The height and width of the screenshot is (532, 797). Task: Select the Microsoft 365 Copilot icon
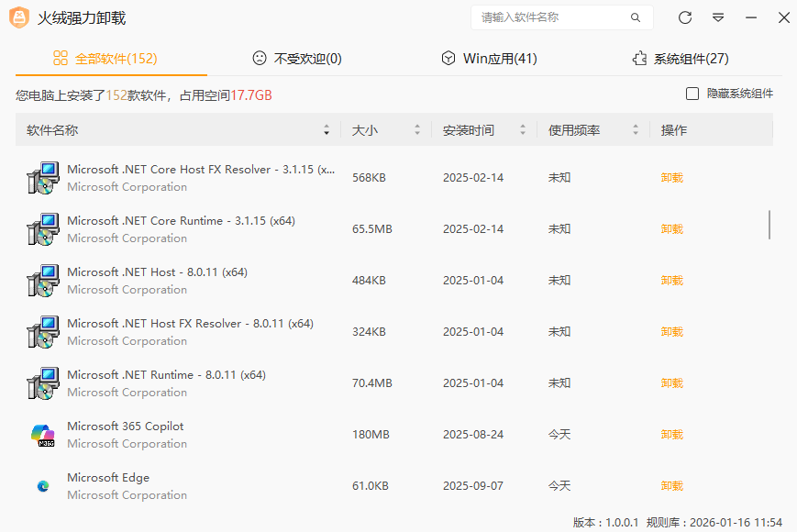[x=42, y=435]
